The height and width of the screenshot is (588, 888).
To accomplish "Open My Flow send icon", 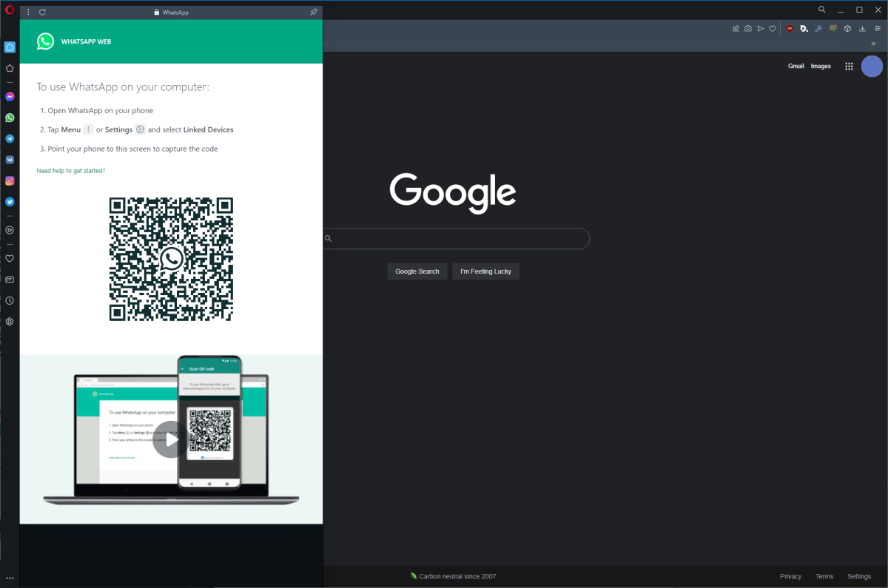I will [760, 28].
